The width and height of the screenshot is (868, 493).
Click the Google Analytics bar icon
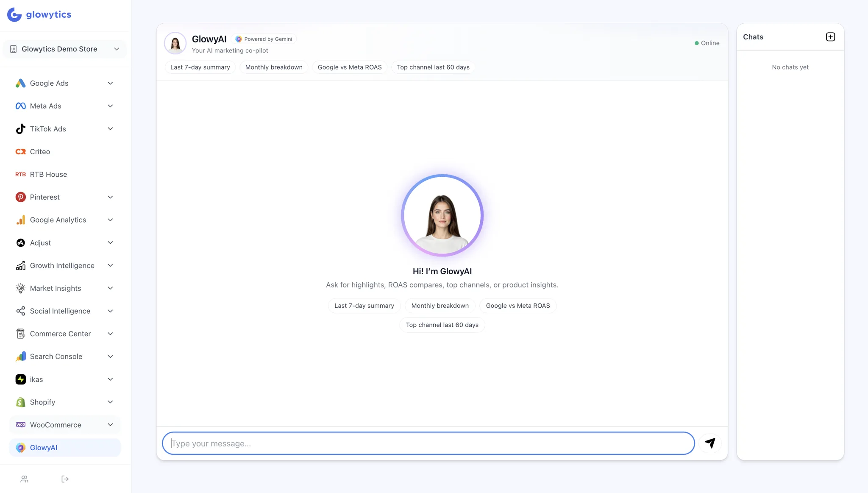point(20,220)
